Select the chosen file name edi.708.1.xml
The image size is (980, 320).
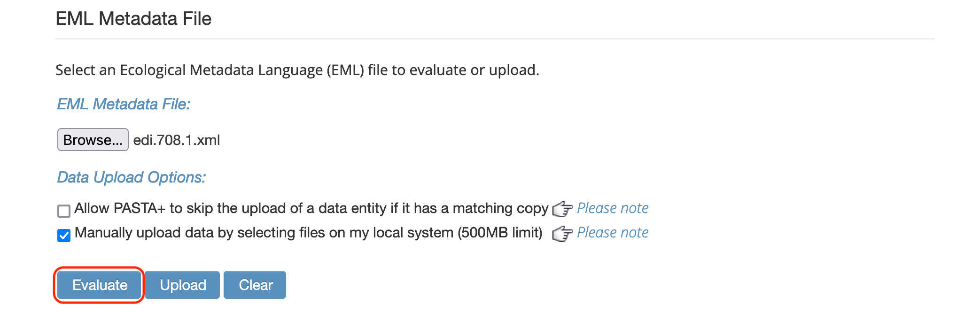[177, 140]
